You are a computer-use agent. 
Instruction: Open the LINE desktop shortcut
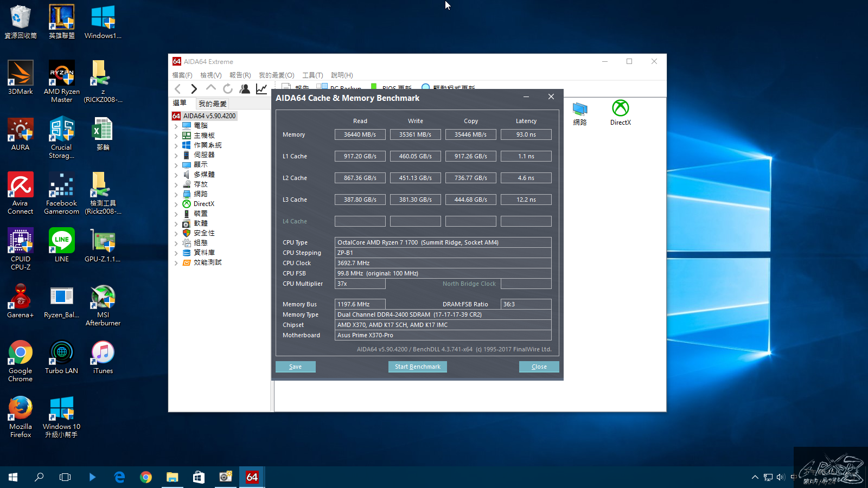point(62,246)
